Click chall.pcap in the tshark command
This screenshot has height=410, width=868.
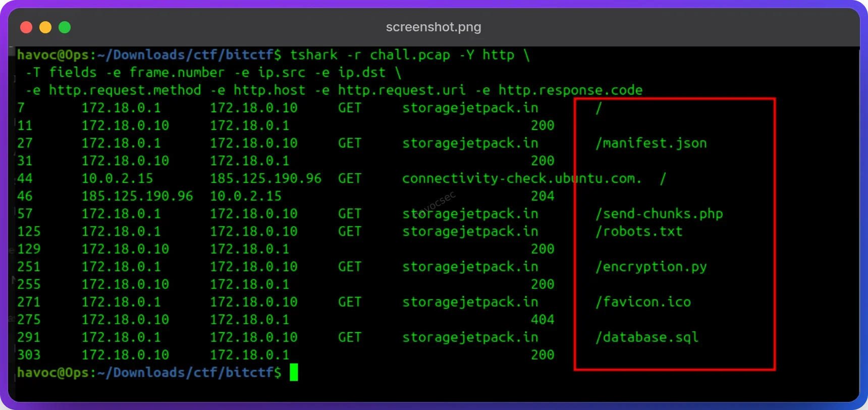click(x=410, y=55)
